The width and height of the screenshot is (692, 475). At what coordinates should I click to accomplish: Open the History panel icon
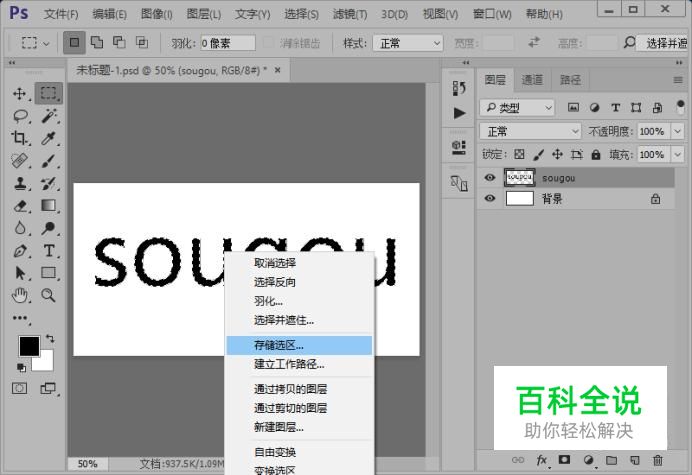pyautogui.click(x=459, y=88)
